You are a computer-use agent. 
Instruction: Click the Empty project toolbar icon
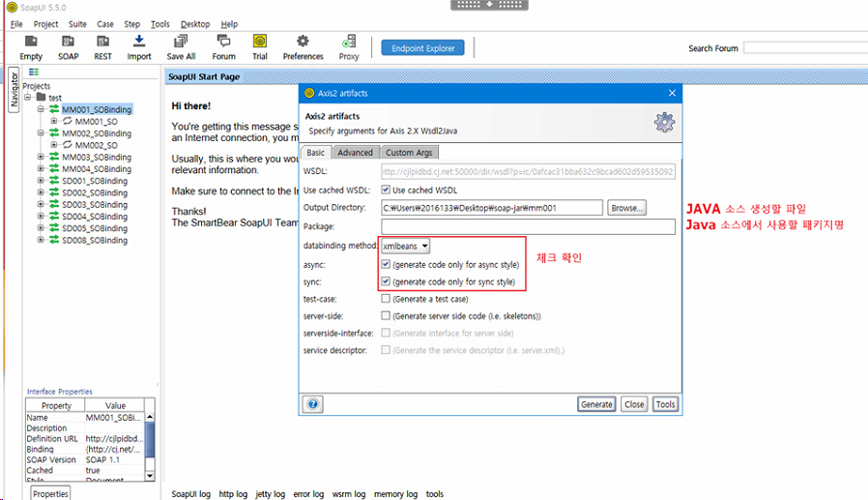pyautogui.click(x=31, y=42)
